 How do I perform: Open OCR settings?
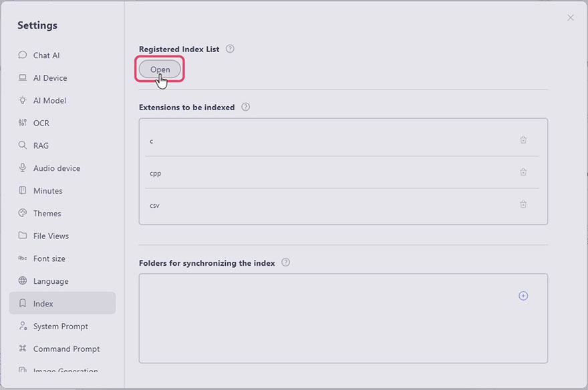pos(41,124)
